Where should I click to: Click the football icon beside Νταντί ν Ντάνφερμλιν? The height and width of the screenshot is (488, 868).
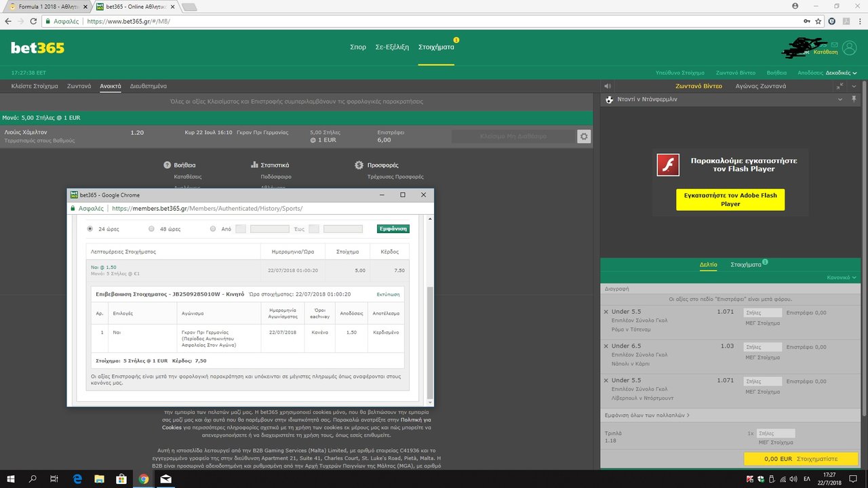610,99
